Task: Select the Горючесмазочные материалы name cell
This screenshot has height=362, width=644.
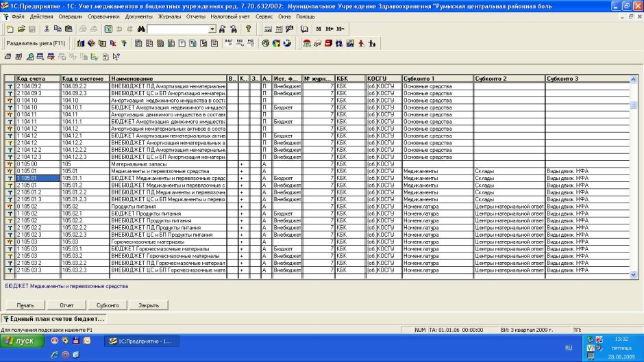Action: coord(168,242)
